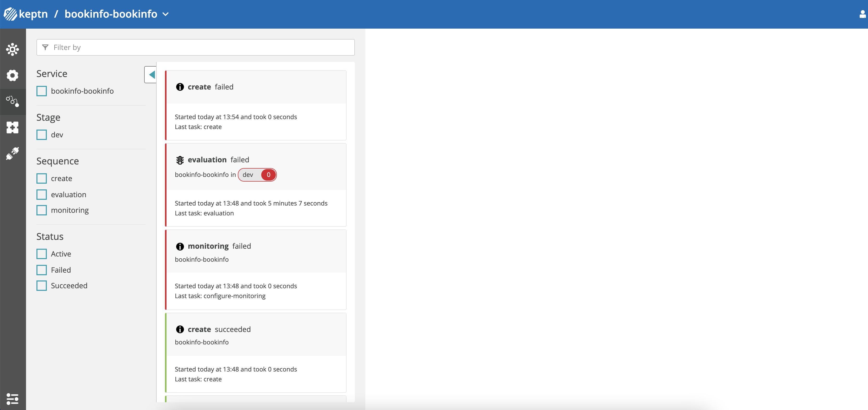Open the bookinfo-bookinfo project dropdown chevron
This screenshot has width=868, height=410.
coord(165,14)
